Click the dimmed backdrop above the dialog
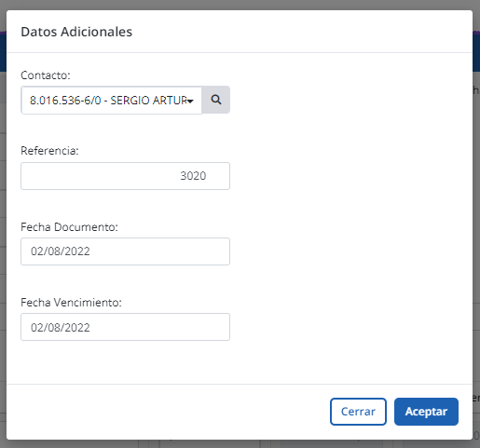The image size is (480, 448). [x=240, y=5]
